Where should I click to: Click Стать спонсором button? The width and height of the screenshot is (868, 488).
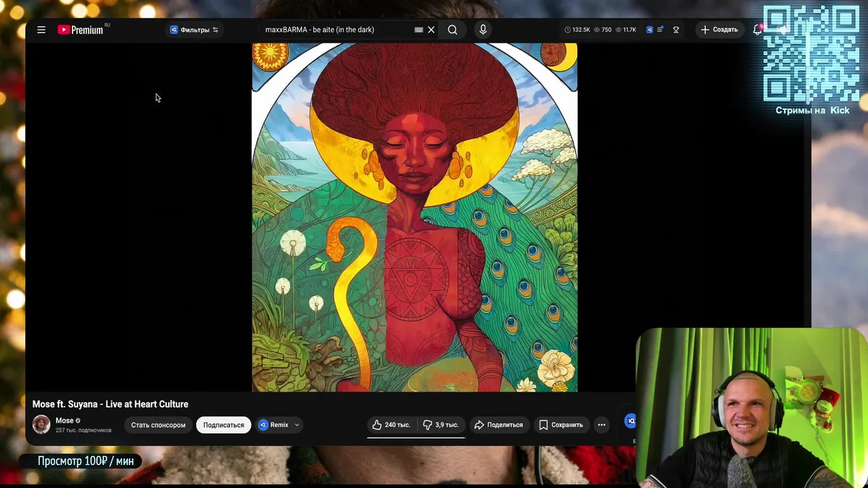pyautogui.click(x=158, y=425)
